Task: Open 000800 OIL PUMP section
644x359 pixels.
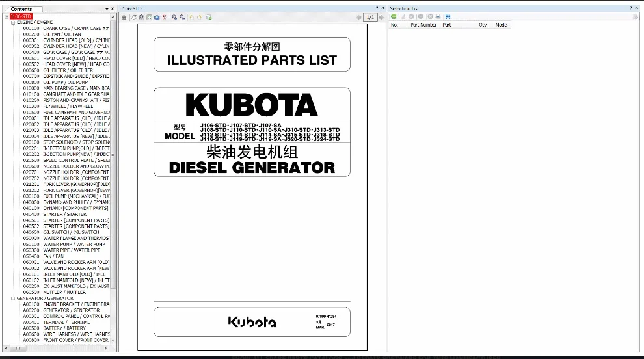Action: pyautogui.click(x=55, y=82)
